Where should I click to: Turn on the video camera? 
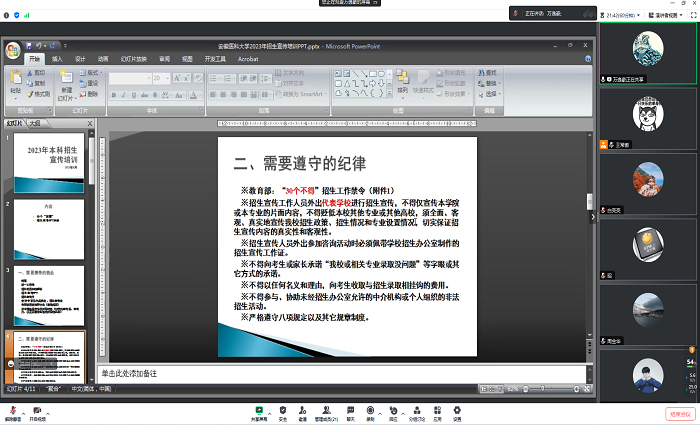pyautogui.click(x=37, y=410)
